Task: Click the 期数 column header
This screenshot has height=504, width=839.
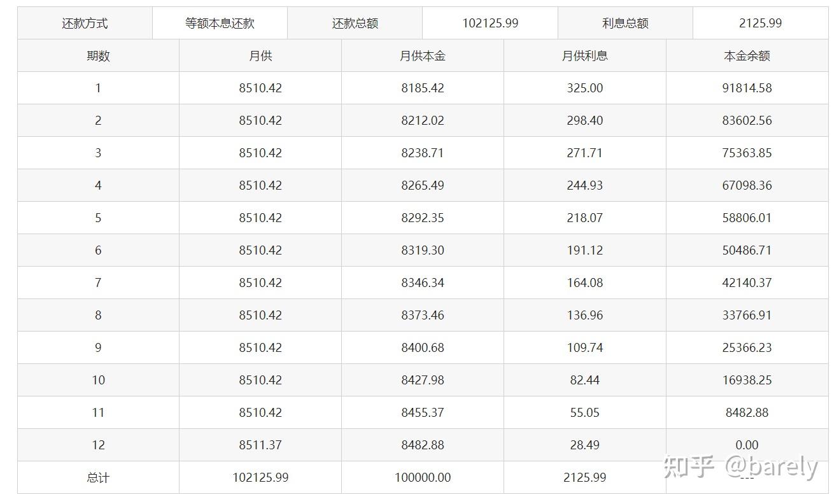Action: (98, 56)
